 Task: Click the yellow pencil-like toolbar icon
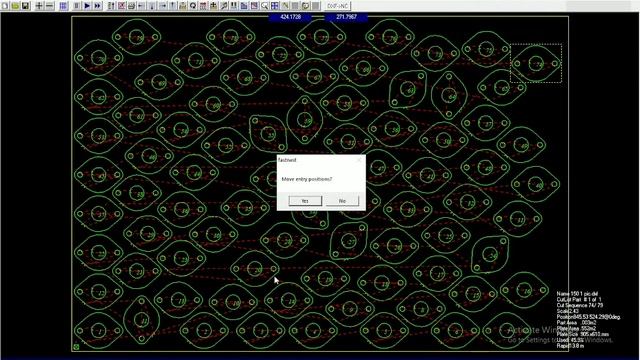pyautogui.click(x=285, y=6)
